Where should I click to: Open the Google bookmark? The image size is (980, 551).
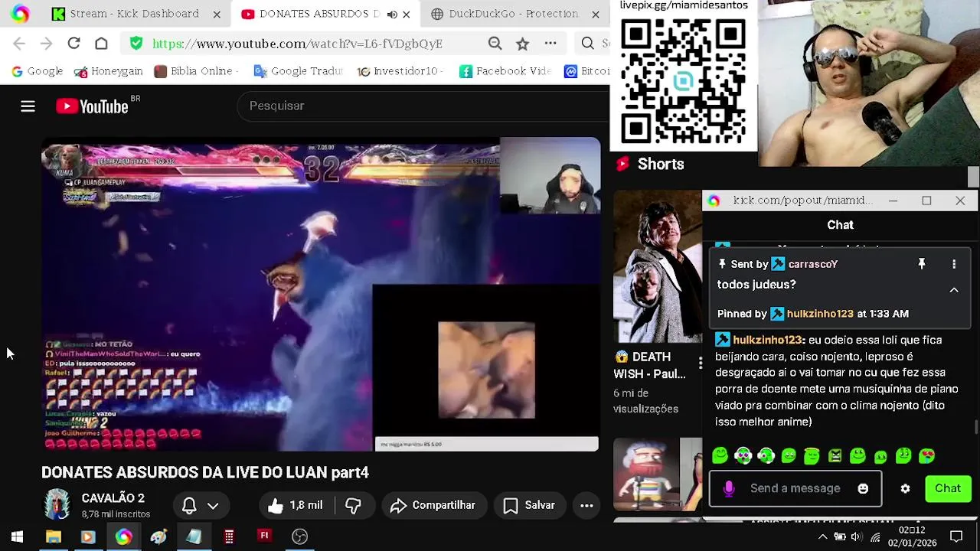[37, 71]
